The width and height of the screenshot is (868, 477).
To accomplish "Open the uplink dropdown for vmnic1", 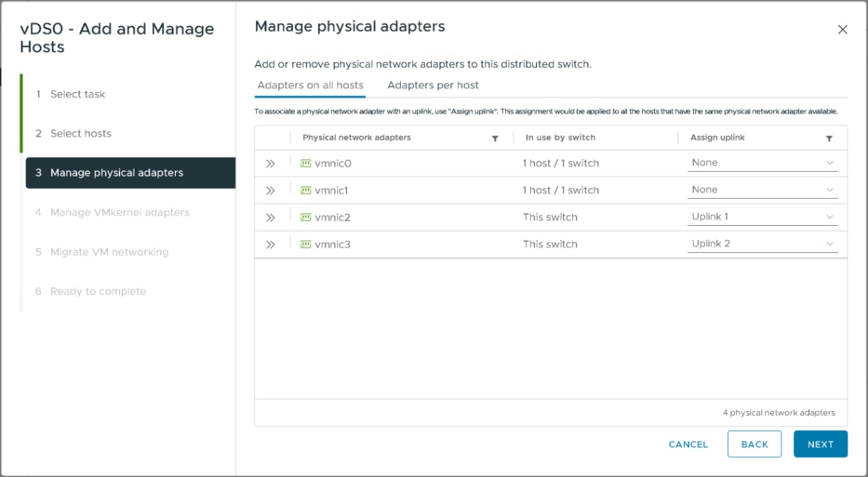I will click(762, 190).
